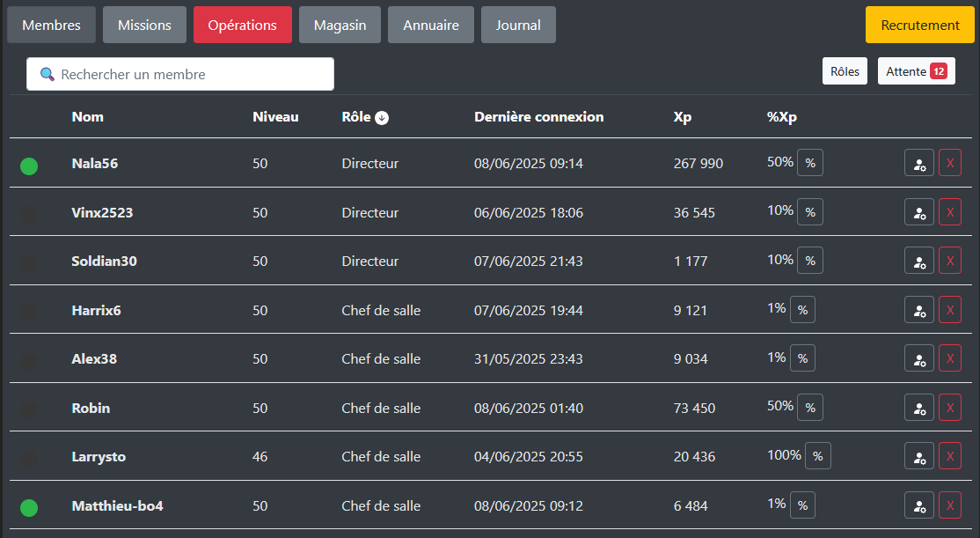Image resolution: width=980 pixels, height=538 pixels.
Task: Edit Xp percentage for Nala56
Action: click(810, 163)
